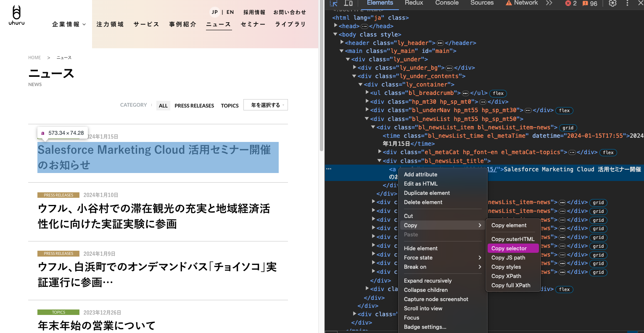This screenshot has height=333, width=644.
Task: Open 年末年始の営業について article
Action: click(x=97, y=325)
